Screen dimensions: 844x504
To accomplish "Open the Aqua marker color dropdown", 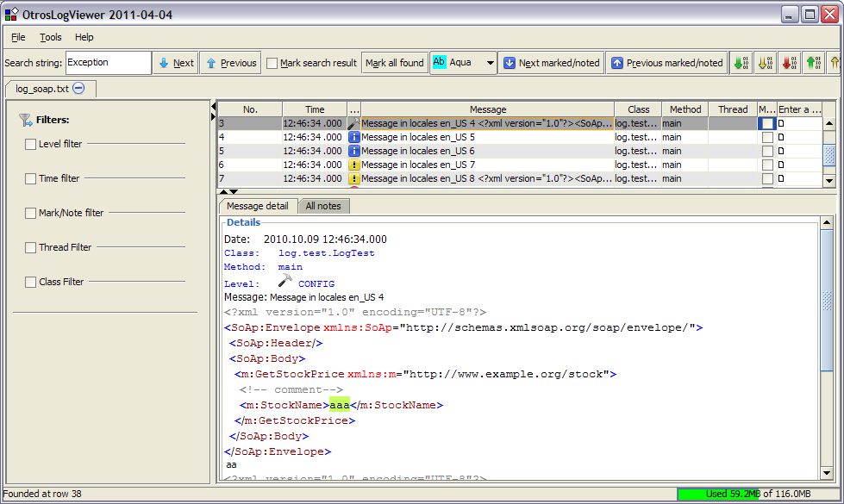I will (x=490, y=63).
